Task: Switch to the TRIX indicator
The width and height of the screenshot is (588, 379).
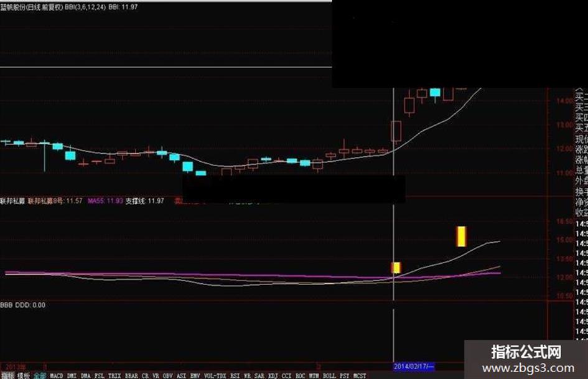Action: (x=114, y=376)
